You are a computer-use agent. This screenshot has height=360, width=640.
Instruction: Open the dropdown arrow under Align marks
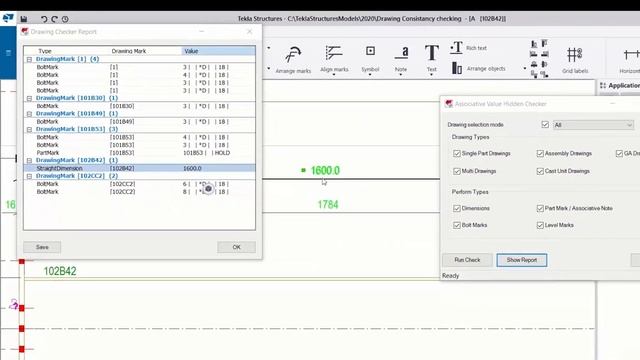tap(334, 75)
